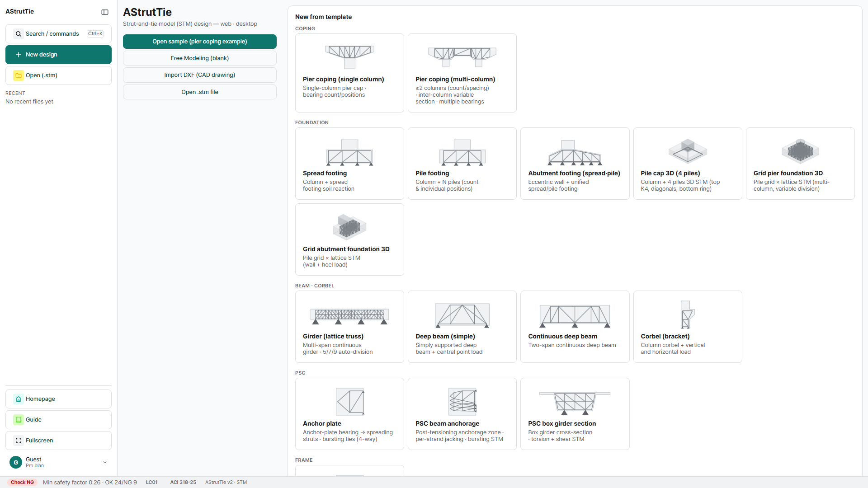Click Spread footing card title

[x=325, y=174]
